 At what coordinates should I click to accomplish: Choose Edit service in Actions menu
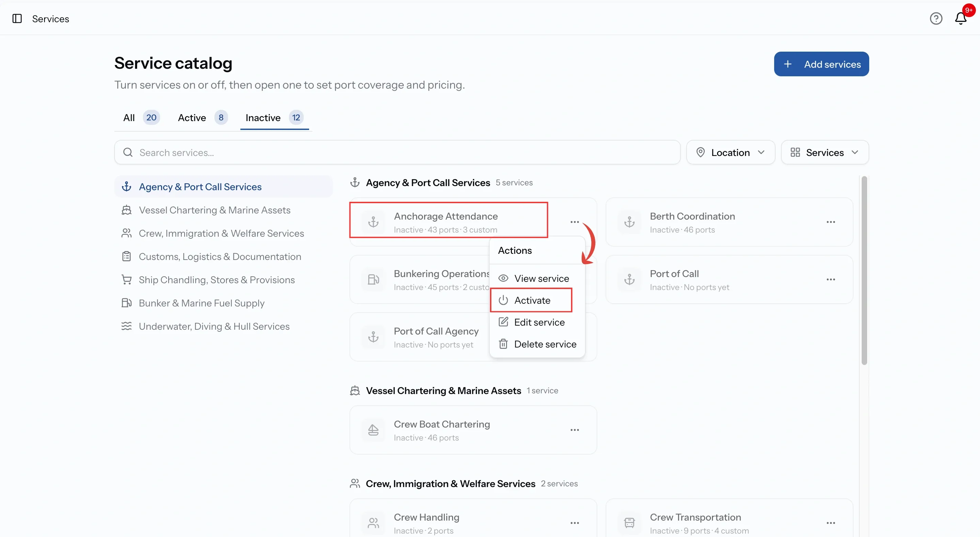[x=537, y=322]
